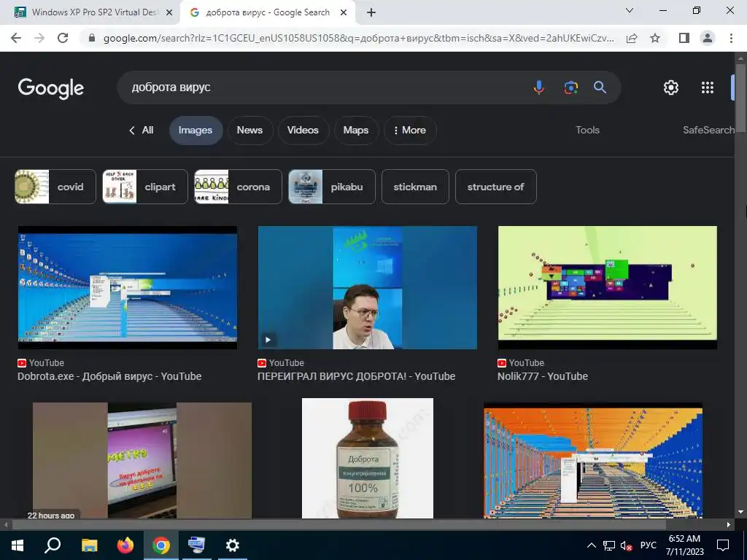Open Settings gear on taskbar
Viewport: 747px width, 560px height.
pos(233,545)
